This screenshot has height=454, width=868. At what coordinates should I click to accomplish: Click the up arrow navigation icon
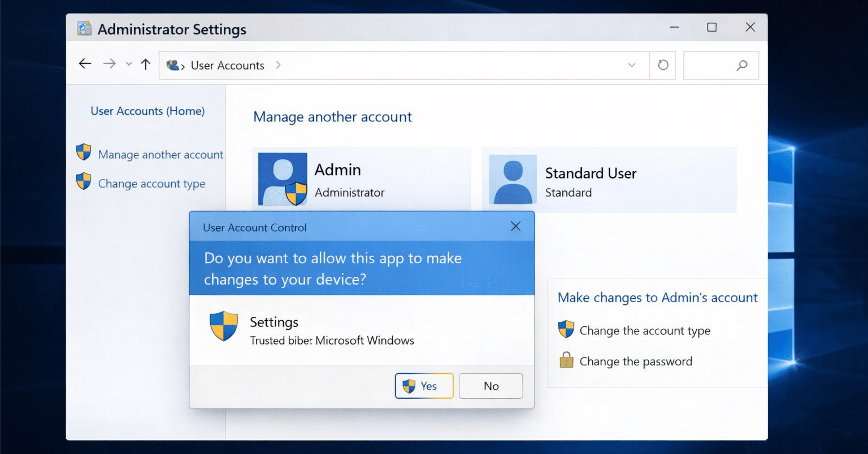145,64
